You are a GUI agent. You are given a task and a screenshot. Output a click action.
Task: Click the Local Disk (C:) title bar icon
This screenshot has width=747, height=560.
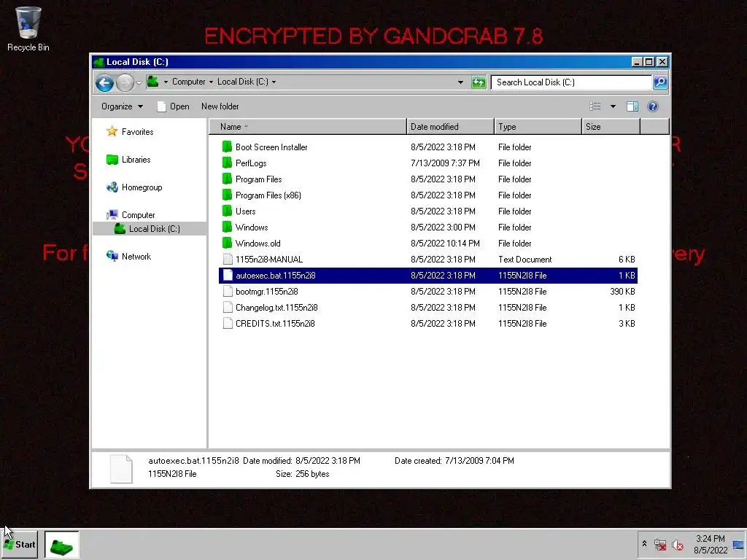pyautogui.click(x=98, y=62)
